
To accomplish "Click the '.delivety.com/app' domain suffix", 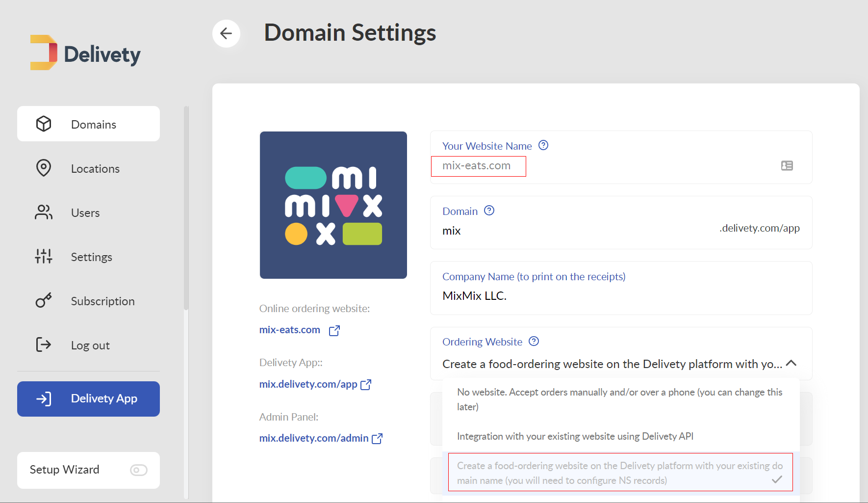I will [760, 228].
